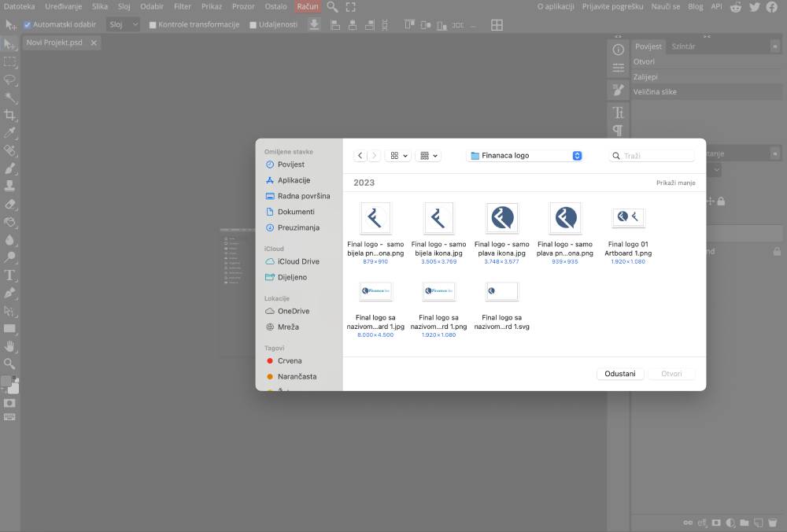Select Radna površina in sidebar
Viewport: 787px width, 532px height.
point(297,196)
